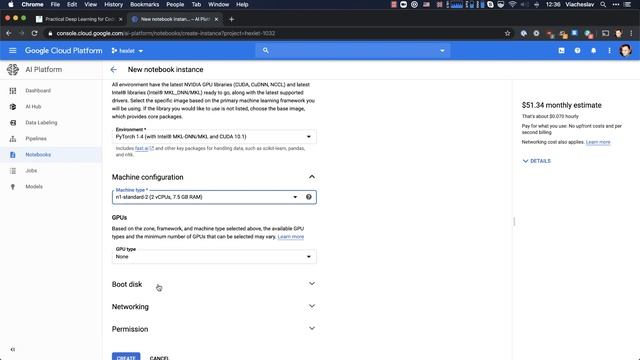The height and width of the screenshot is (360, 640).
Task: Open macOS Spotlight search in the menu bar
Action: pos(603,4)
